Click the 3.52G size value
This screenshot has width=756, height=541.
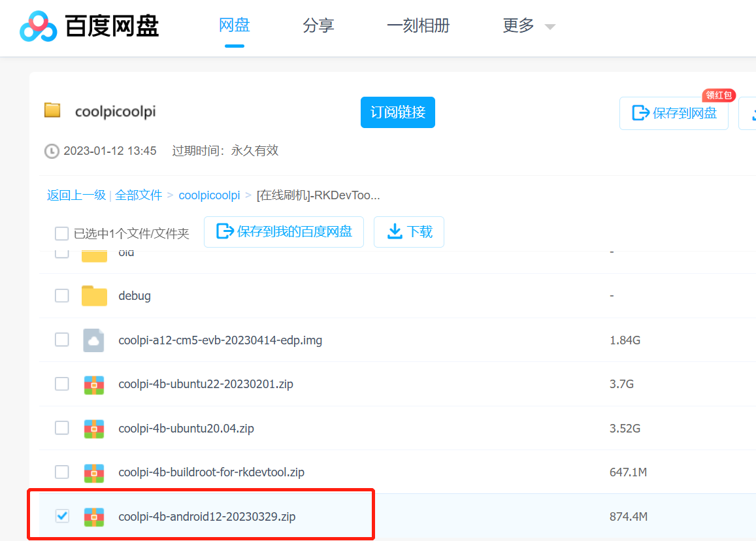(625, 428)
